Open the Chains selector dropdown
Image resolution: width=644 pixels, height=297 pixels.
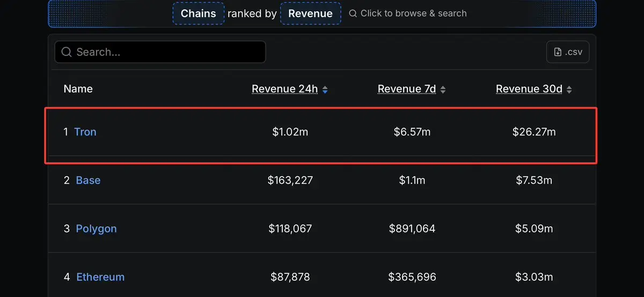pyautogui.click(x=199, y=13)
